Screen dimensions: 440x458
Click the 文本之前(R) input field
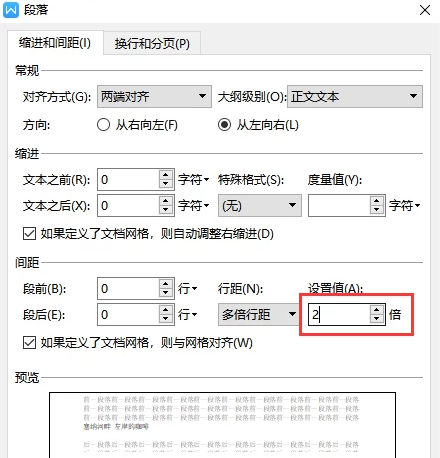click(x=128, y=180)
